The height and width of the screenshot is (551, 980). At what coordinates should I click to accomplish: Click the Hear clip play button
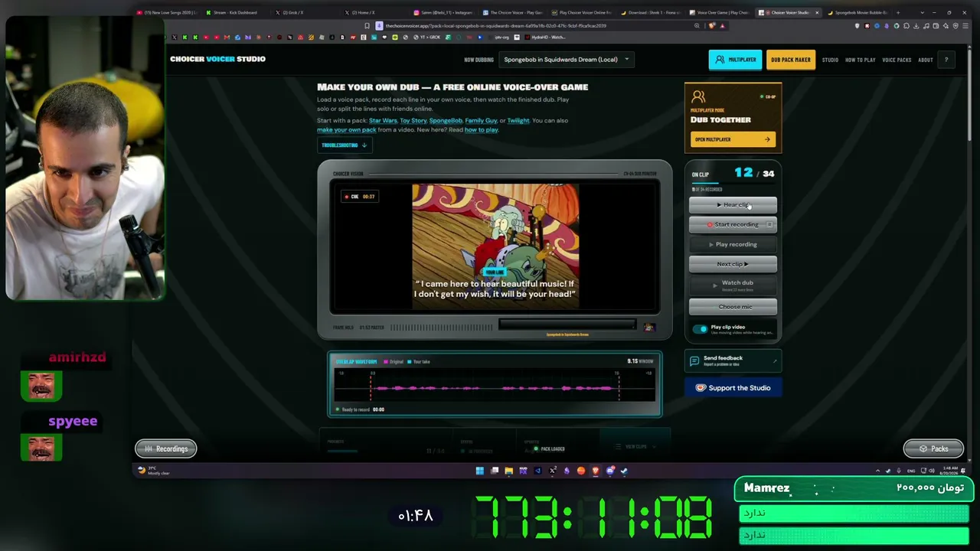click(x=733, y=205)
